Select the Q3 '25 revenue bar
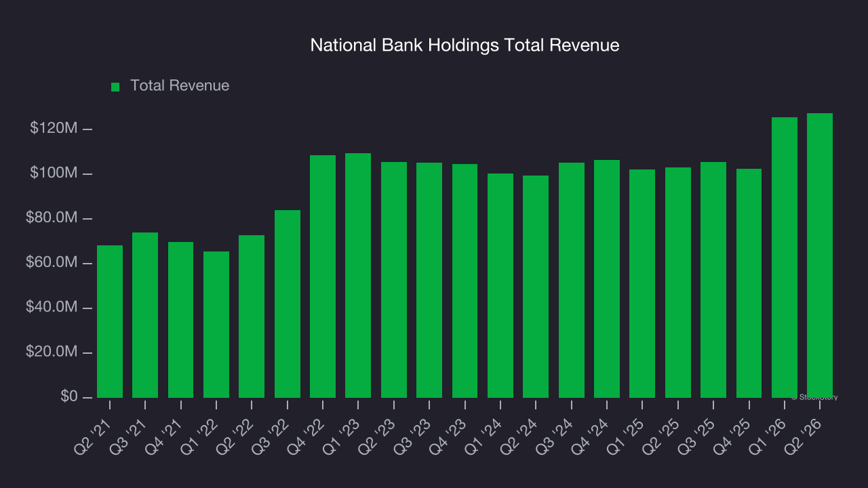 [x=713, y=280]
